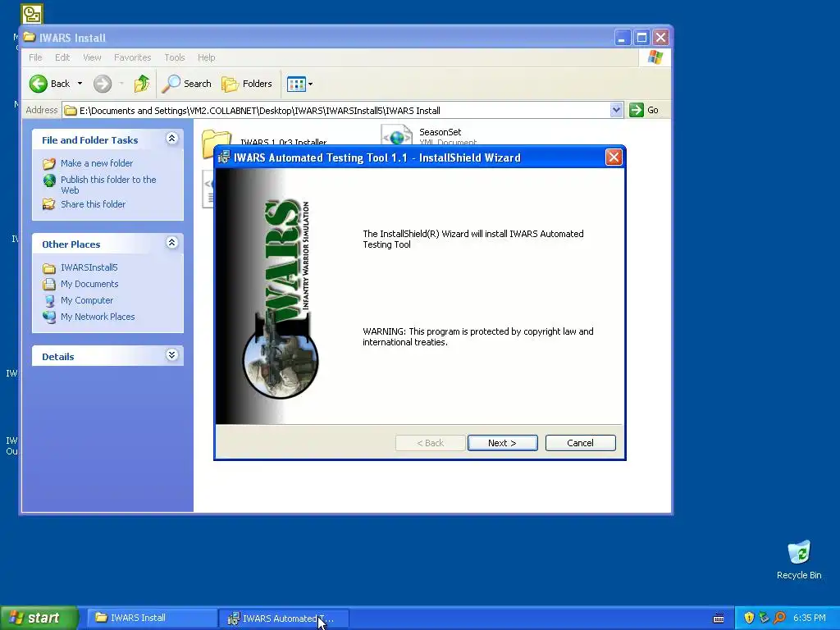Click the folder icon in Explorer title bar
This screenshot has height=630, width=840.
(x=30, y=38)
